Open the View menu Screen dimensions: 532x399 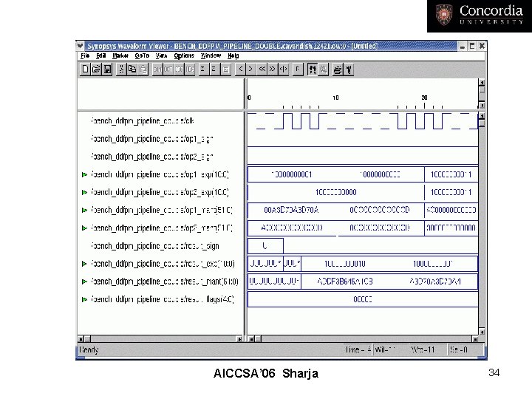(162, 55)
